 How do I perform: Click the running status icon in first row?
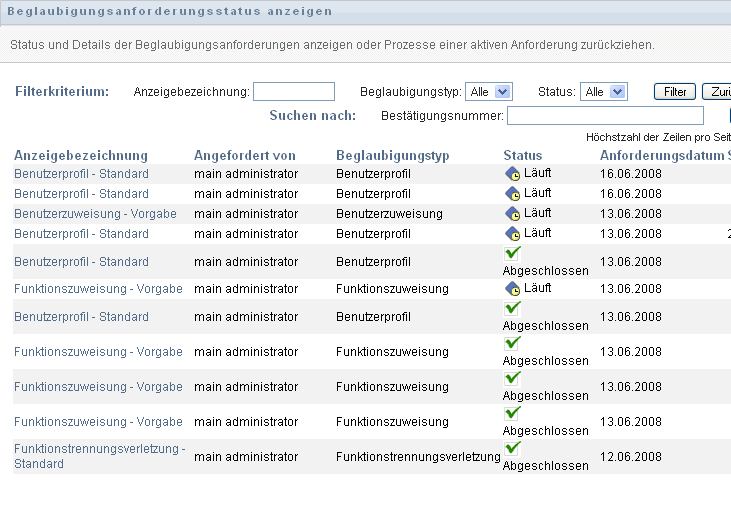(x=512, y=174)
